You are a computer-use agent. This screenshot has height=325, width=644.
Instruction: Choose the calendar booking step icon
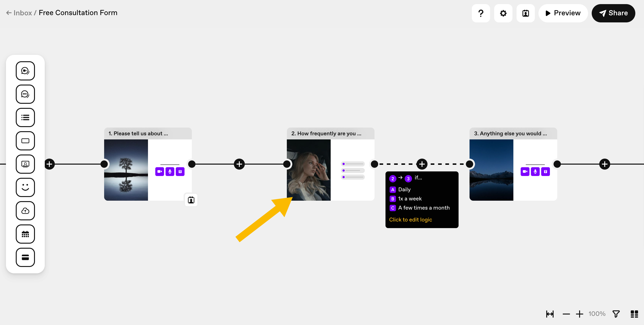coord(25,234)
